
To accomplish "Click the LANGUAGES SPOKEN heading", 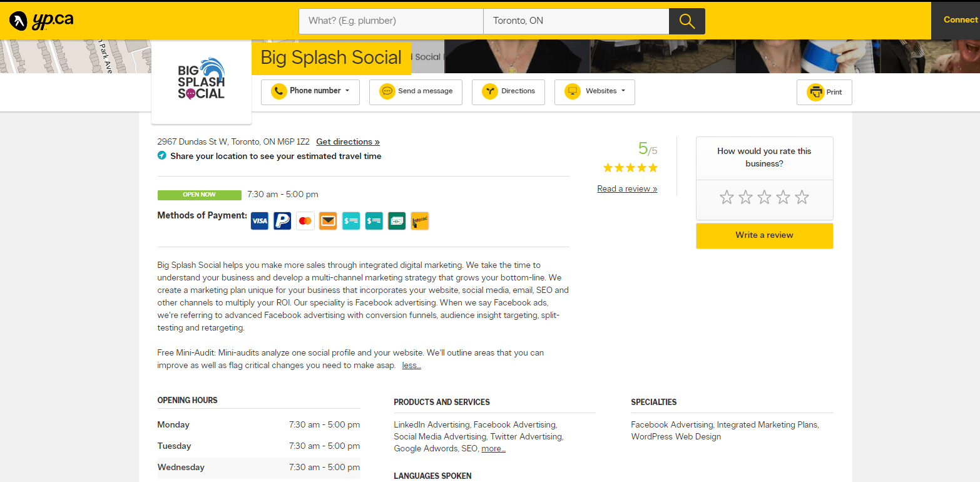I will tap(432, 476).
